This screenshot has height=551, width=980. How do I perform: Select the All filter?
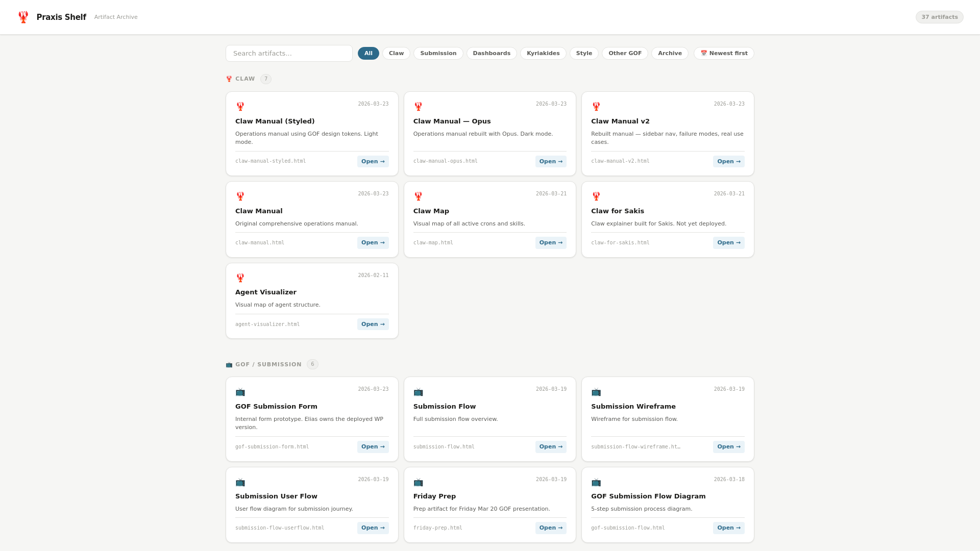click(369, 54)
